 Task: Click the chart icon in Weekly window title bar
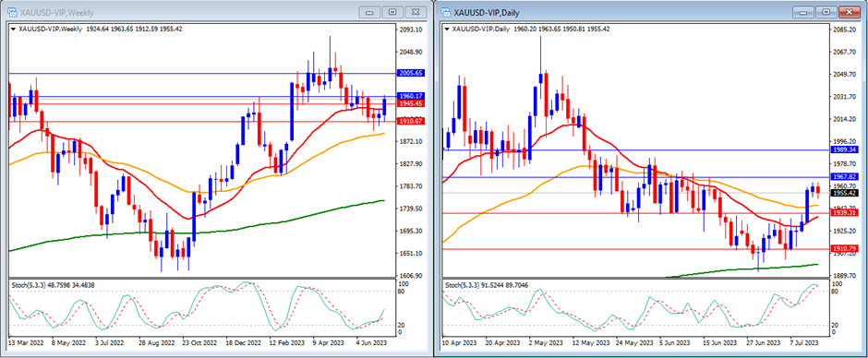[11, 12]
